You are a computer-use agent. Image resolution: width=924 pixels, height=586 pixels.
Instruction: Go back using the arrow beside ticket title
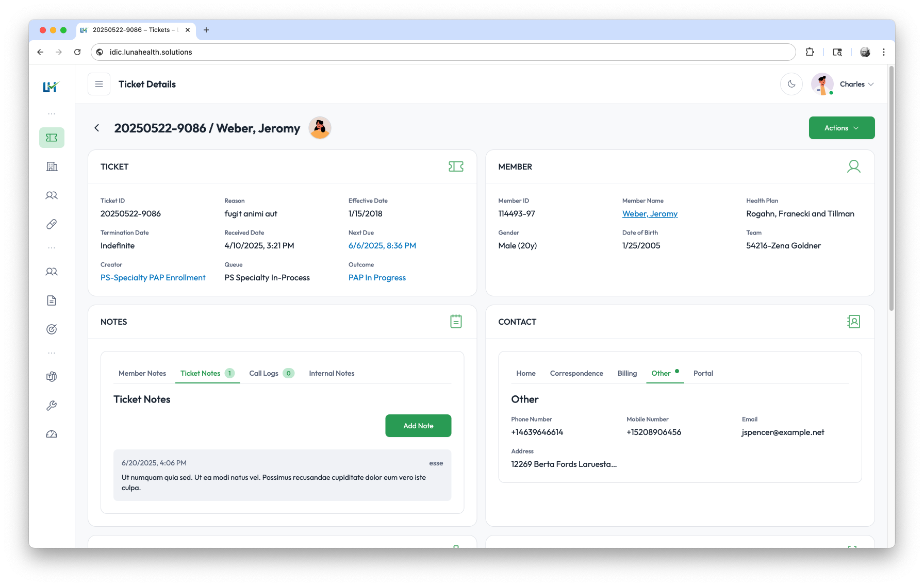coord(97,128)
